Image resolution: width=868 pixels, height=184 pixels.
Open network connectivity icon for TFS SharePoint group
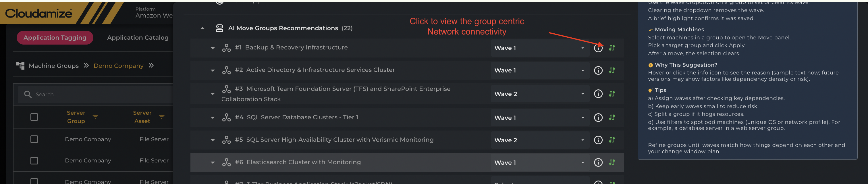(612, 94)
